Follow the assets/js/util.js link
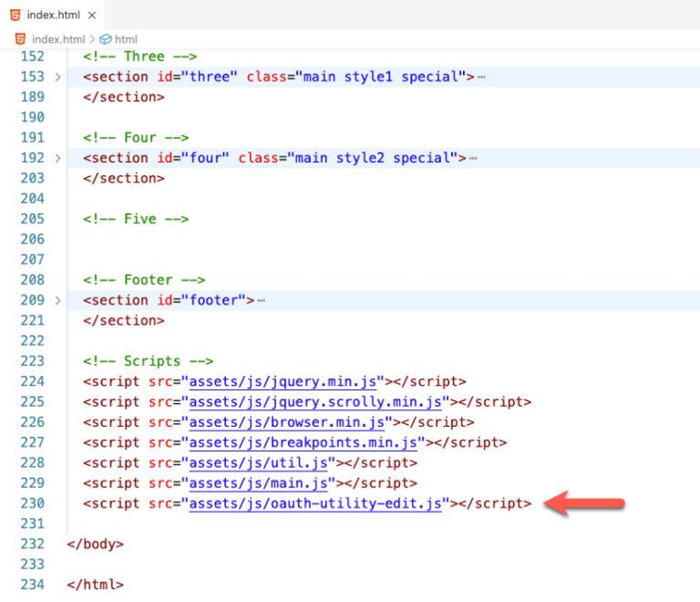This screenshot has height=602, width=700. [261, 462]
